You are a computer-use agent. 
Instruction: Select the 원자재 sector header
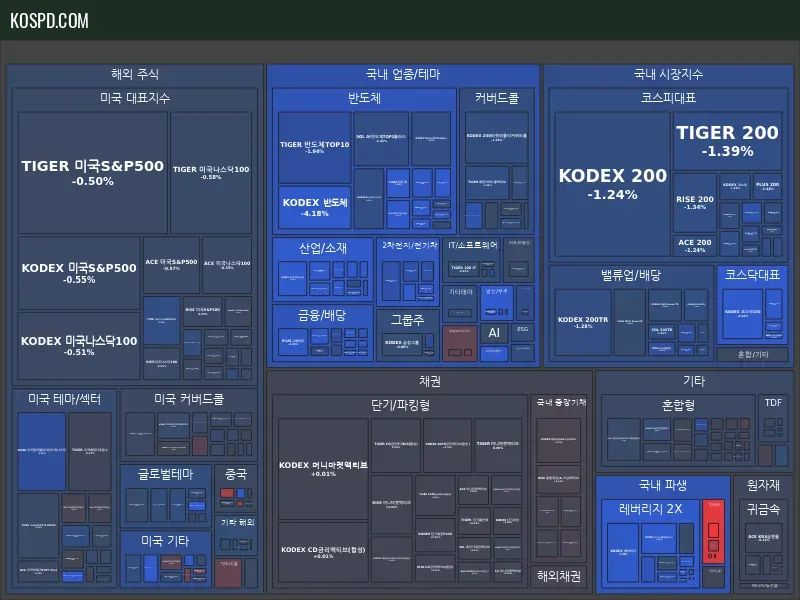pos(763,485)
